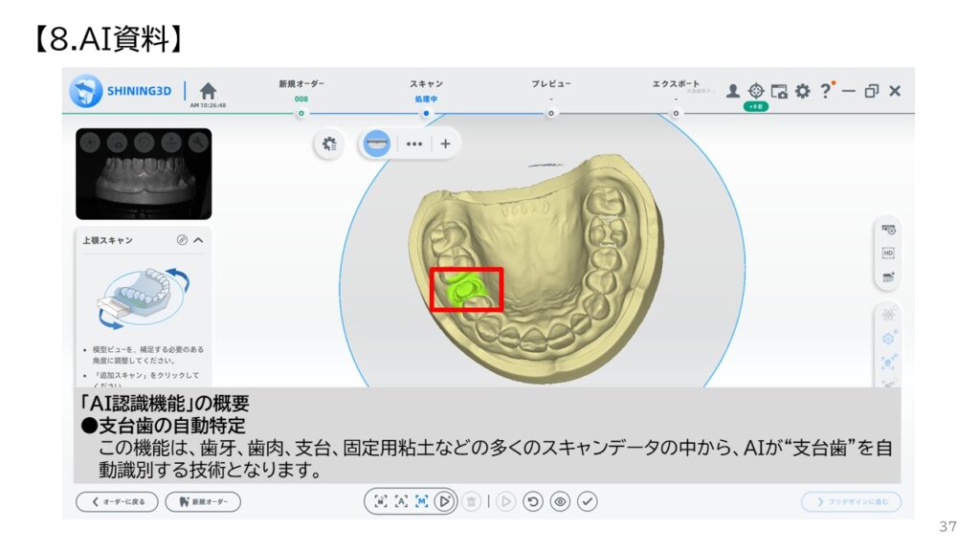Image resolution: width=980 pixels, height=551 pixels.
Task: Toggle the M scan mode icon
Action: (x=422, y=501)
